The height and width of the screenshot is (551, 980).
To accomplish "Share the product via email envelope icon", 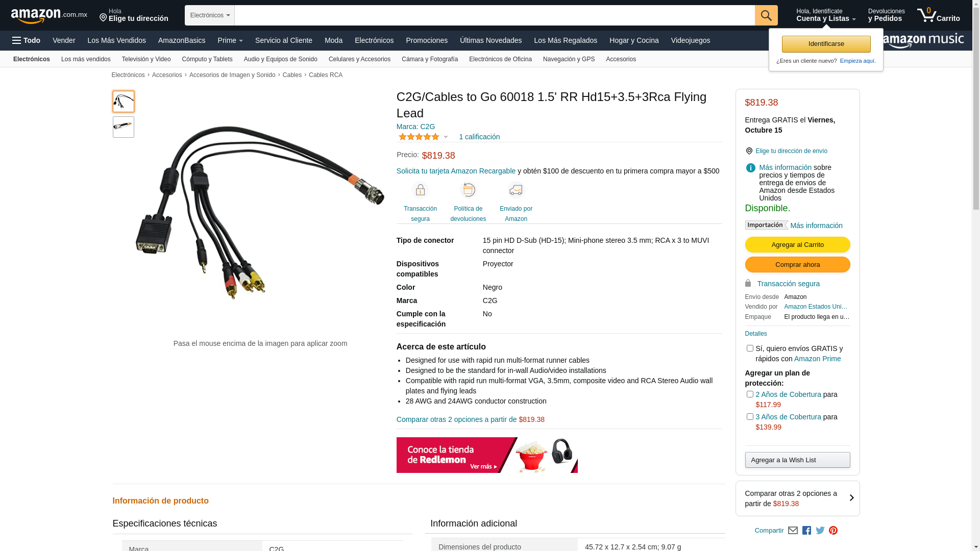I will [x=793, y=531].
